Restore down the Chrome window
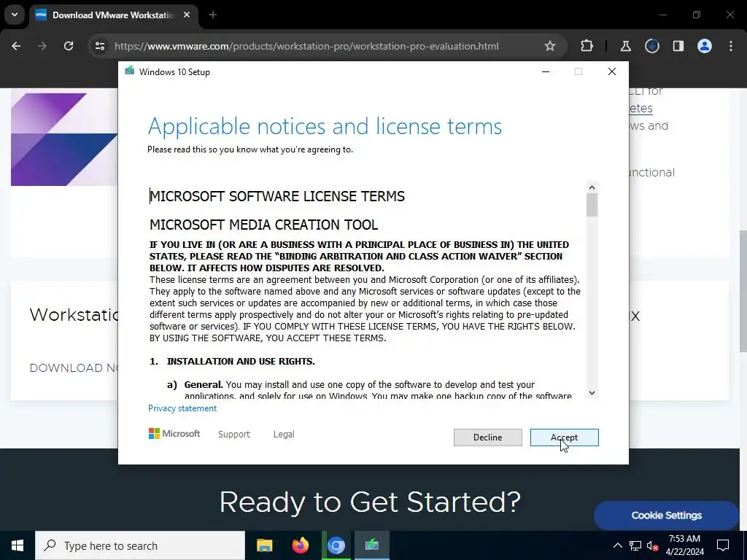The image size is (747, 560). [x=697, y=15]
